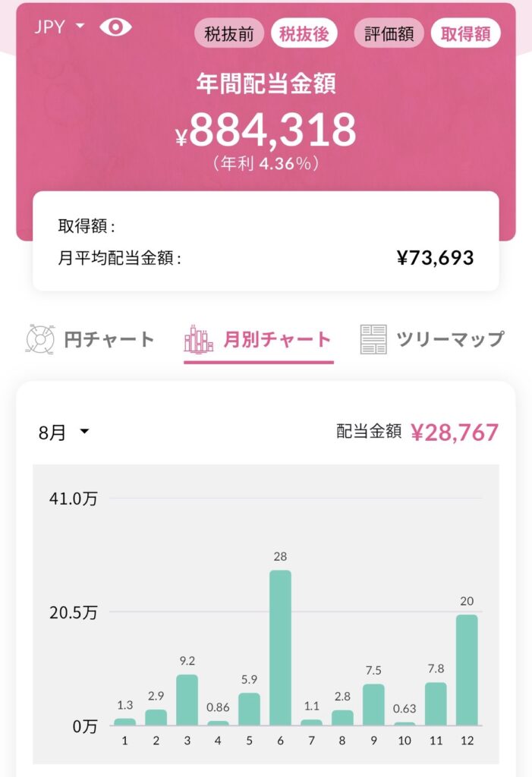Switch to 取得額 view

click(x=465, y=34)
